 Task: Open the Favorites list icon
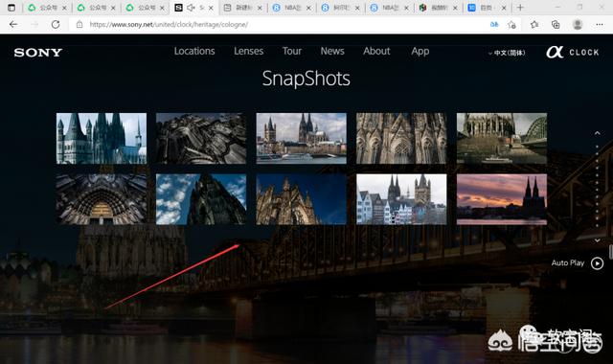(x=534, y=25)
